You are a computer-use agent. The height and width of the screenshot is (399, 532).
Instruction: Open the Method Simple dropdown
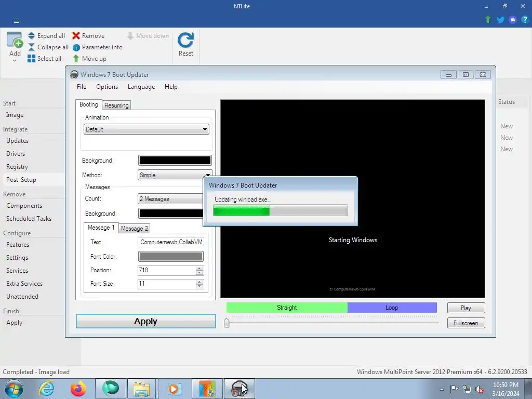[175, 175]
